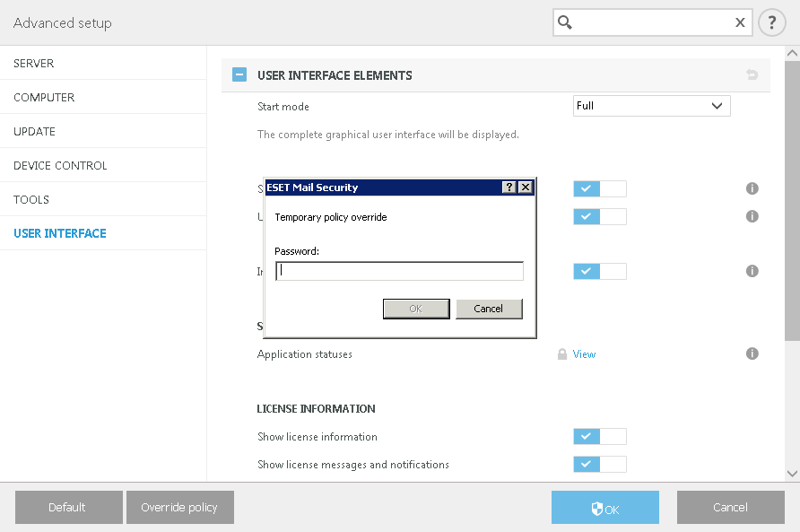Image resolution: width=800 pixels, height=532 pixels.
Task: Collapse the User Interface Elements section
Action: (x=239, y=75)
